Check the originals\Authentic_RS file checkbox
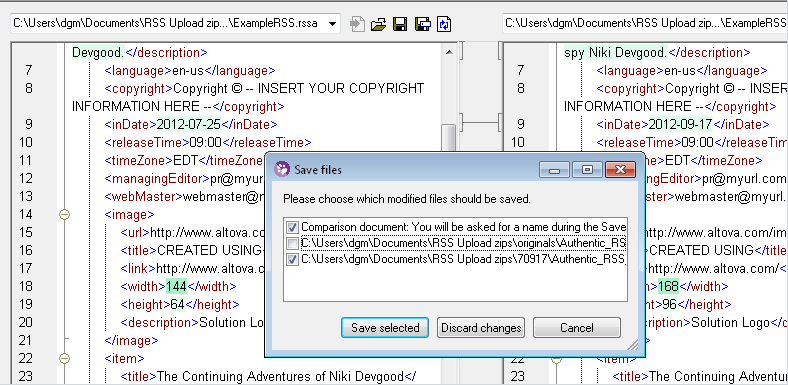This screenshot has height=385, width=788. [x=291, y=244]
